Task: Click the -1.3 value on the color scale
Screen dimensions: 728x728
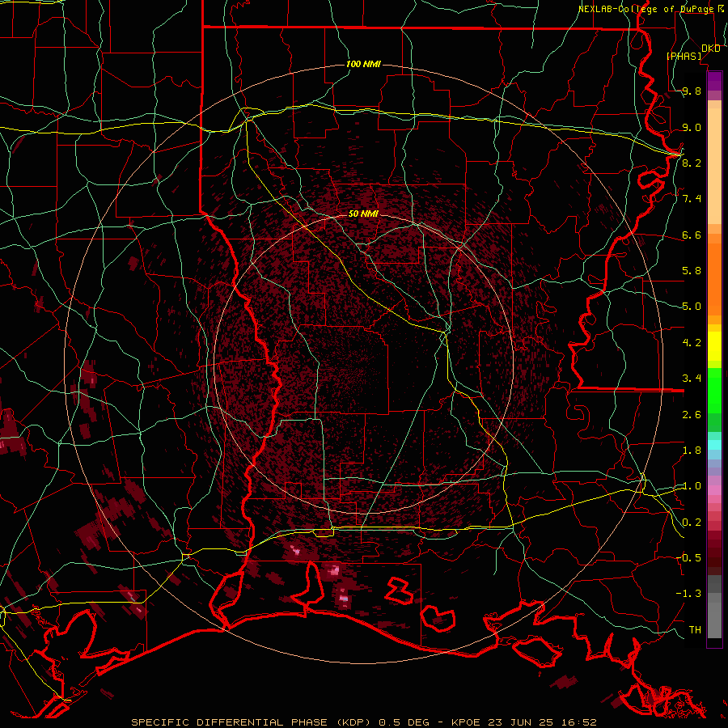Action: pos(688,594)
